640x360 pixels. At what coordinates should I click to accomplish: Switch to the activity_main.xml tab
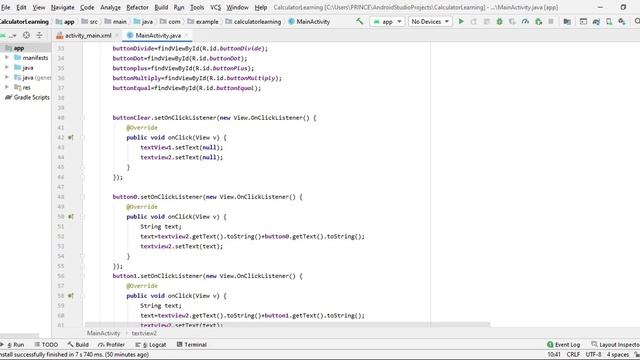88,36
